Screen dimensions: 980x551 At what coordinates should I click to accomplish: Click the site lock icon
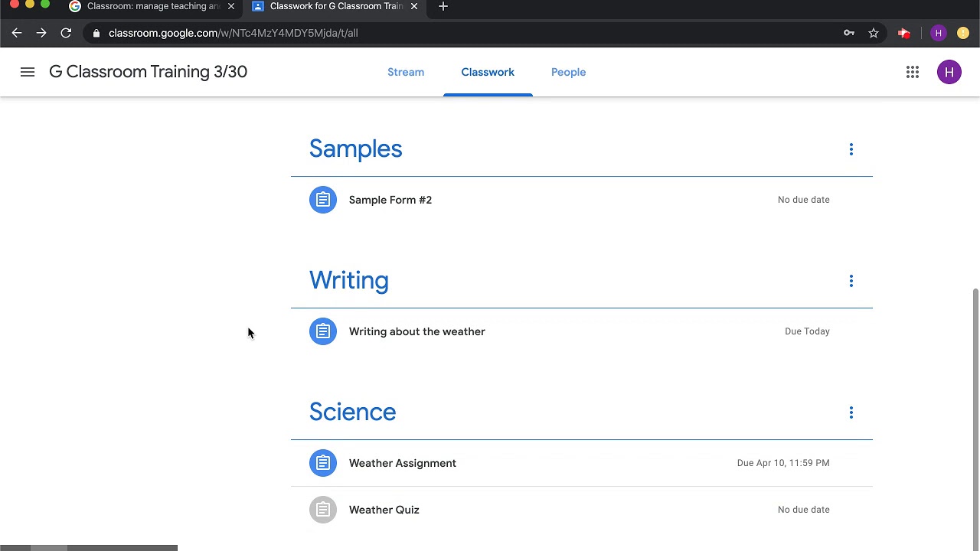(x=96, y=33)
